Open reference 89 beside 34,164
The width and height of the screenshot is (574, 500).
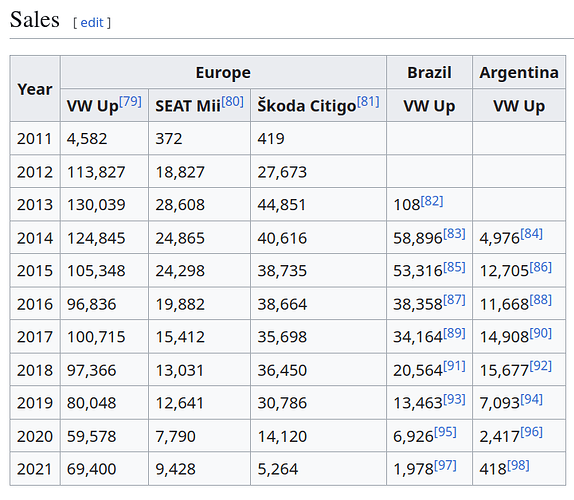coord(454,333)
